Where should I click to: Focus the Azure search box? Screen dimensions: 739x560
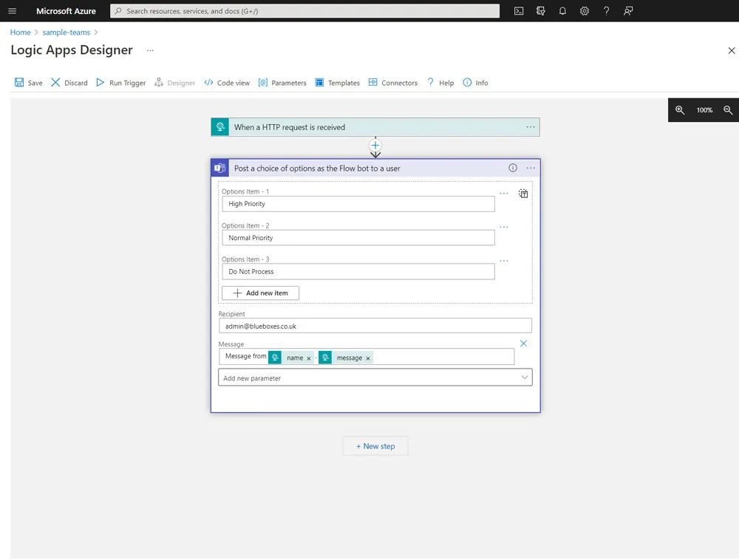pyautogui.click(x=304, y=11)
